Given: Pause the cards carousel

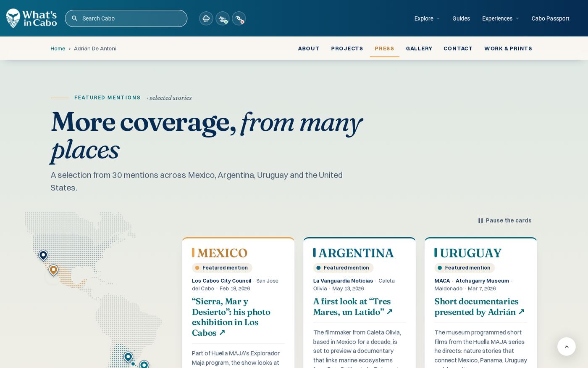Looking at the screenshot, I should [x=504, y=220].
